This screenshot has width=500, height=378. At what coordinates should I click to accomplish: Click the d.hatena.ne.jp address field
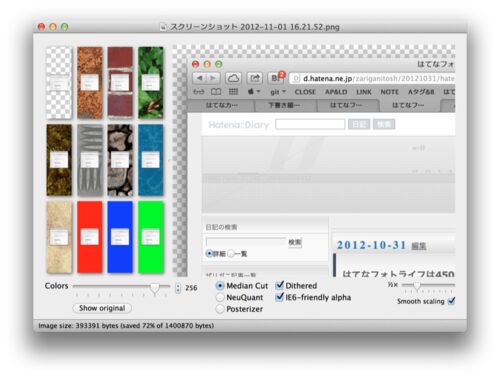(372, 79)
